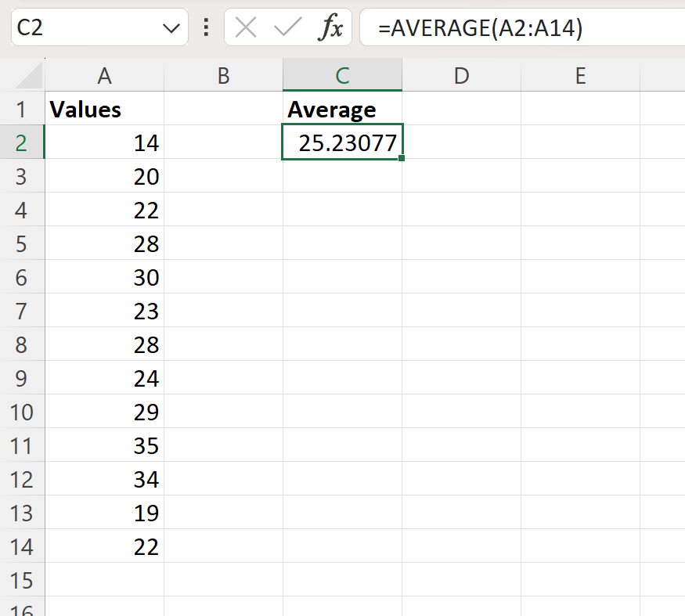Select cell A14 containing 22

(x=104, y=546)
